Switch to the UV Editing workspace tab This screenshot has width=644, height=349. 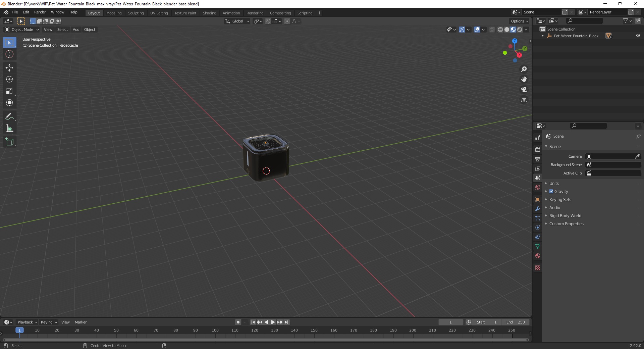pos(159,13)
